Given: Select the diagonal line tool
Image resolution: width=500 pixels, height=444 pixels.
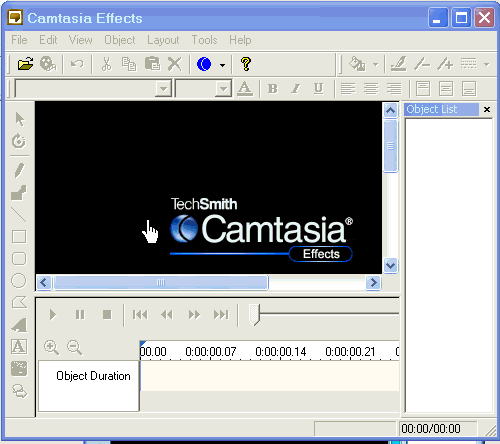Looking at the screenshot, I should pyautogui.click(x=19, y=215).
